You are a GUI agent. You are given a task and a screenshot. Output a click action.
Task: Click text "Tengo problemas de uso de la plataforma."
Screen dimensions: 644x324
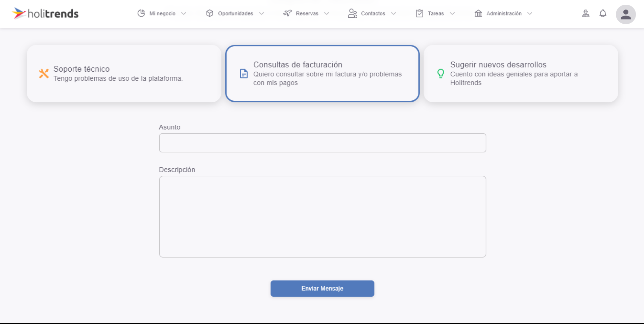click(118, 78)
